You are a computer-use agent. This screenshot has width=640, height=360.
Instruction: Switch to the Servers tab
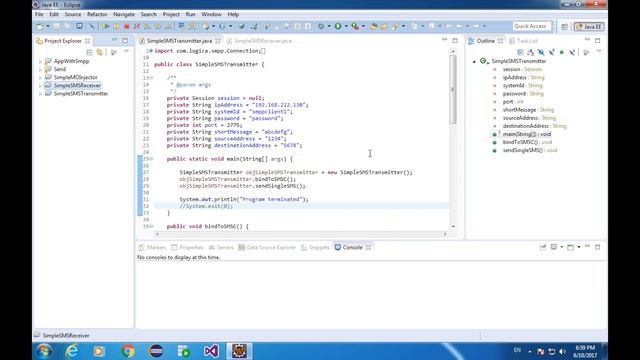(221, 247)
